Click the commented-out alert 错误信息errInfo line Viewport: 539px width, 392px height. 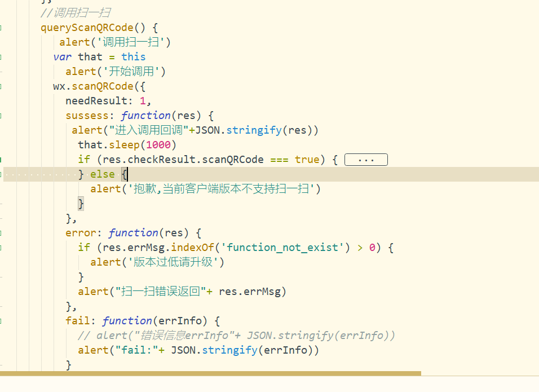click(x=236, y=335)
